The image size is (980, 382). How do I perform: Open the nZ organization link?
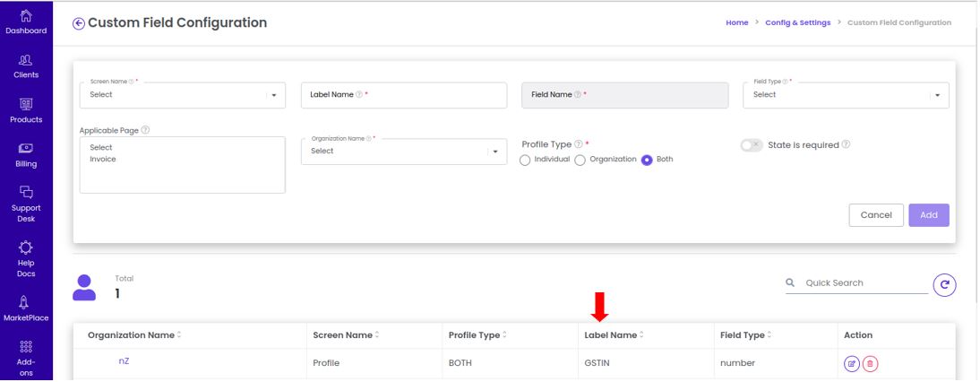[124, 360]
